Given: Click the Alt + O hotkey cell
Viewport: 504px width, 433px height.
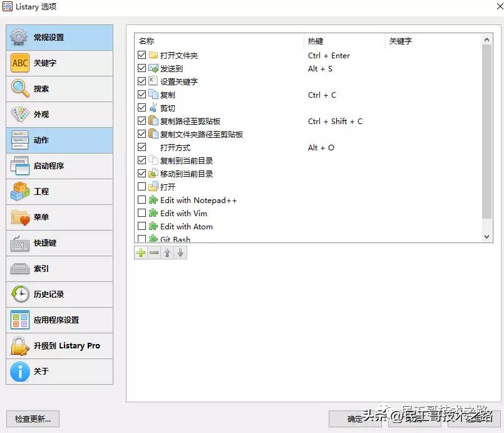Looking at the screenshot, I should coord(321,148).
